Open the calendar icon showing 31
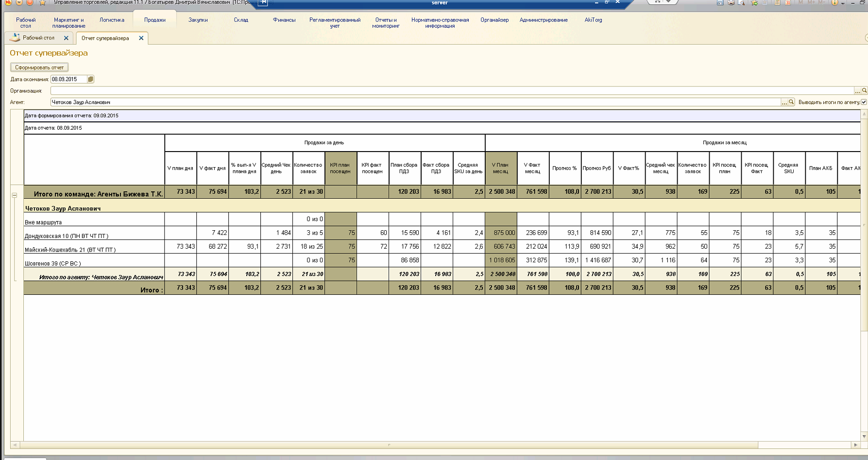The image size is (868, 460). [788, 3]
